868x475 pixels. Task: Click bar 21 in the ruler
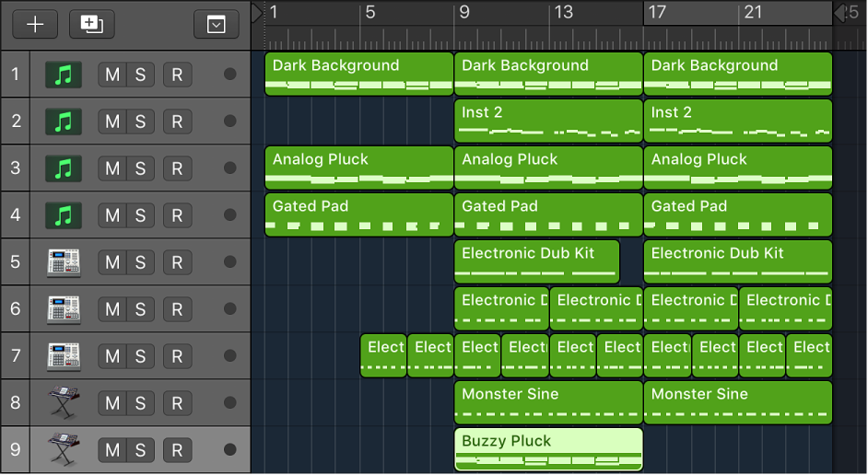(x=752, y=12)
